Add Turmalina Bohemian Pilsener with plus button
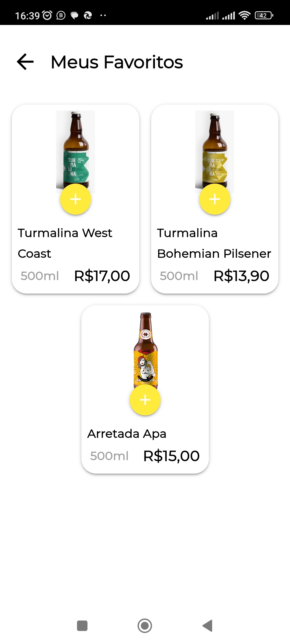 pyautogui.click(x=215, y=199)
